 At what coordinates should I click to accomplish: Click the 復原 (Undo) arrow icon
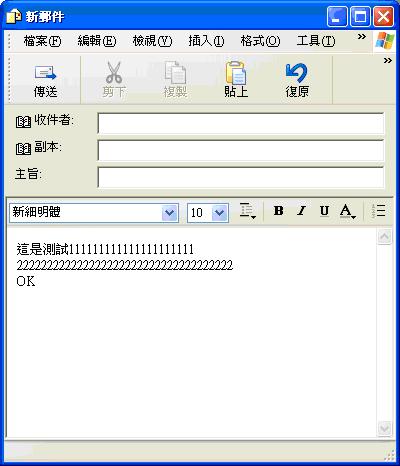(297, 73)
